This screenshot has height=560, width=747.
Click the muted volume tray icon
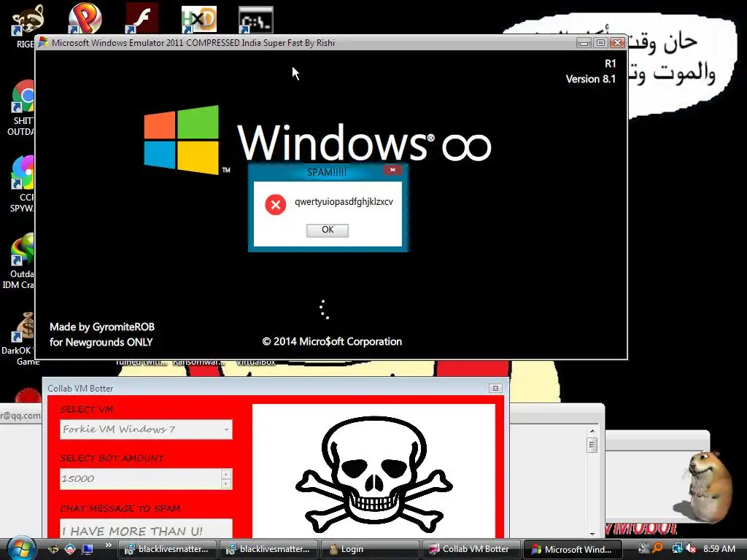[691, 548]
